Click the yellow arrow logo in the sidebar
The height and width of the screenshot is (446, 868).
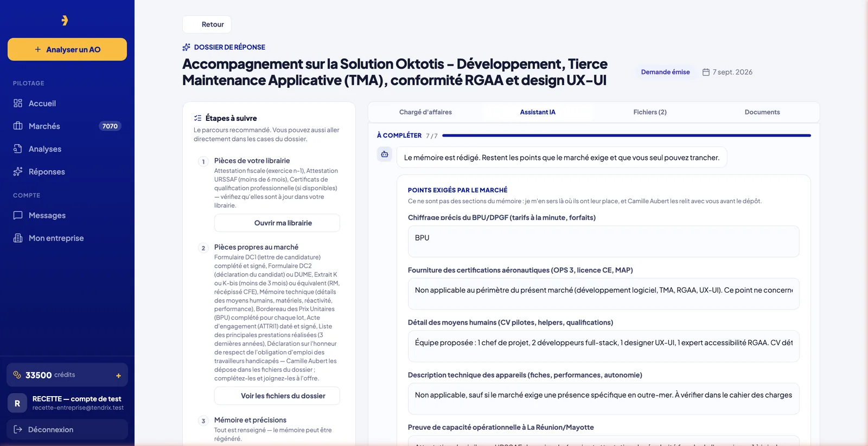pos(65,21)
